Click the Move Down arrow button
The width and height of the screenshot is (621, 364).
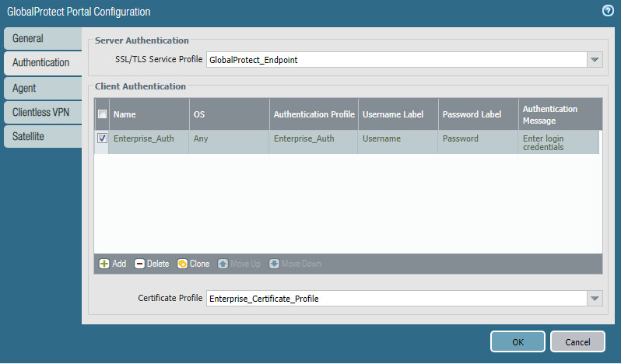tap(274, 264)
